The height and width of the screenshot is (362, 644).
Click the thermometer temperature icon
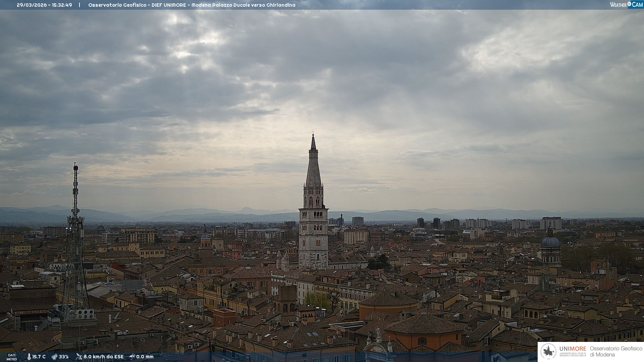tap(29, 357)
